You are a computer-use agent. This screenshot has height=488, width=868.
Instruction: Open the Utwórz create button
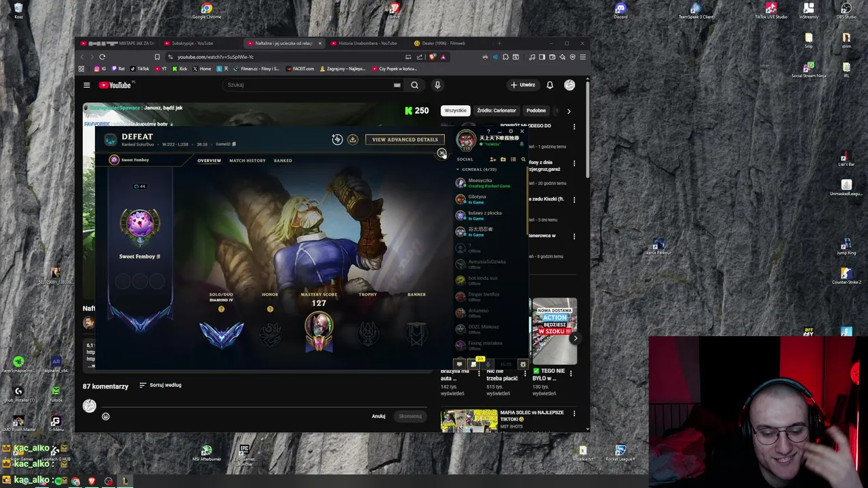pyautogui.click(x=523, y=85)
